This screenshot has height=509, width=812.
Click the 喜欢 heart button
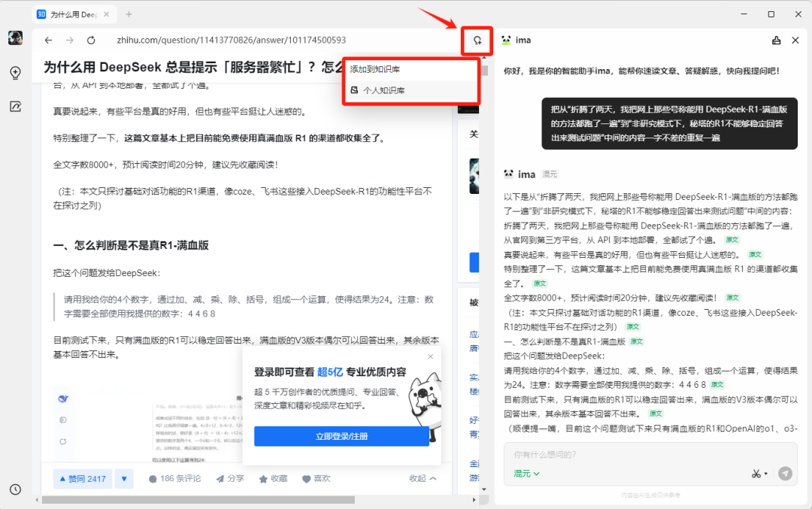pos(316,478)
